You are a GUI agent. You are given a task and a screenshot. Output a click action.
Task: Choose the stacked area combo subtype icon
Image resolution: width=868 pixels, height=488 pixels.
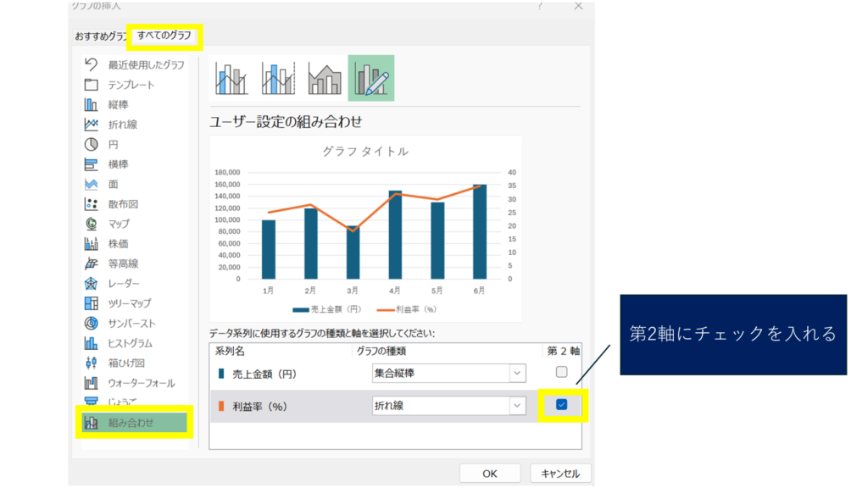[325, 78]
